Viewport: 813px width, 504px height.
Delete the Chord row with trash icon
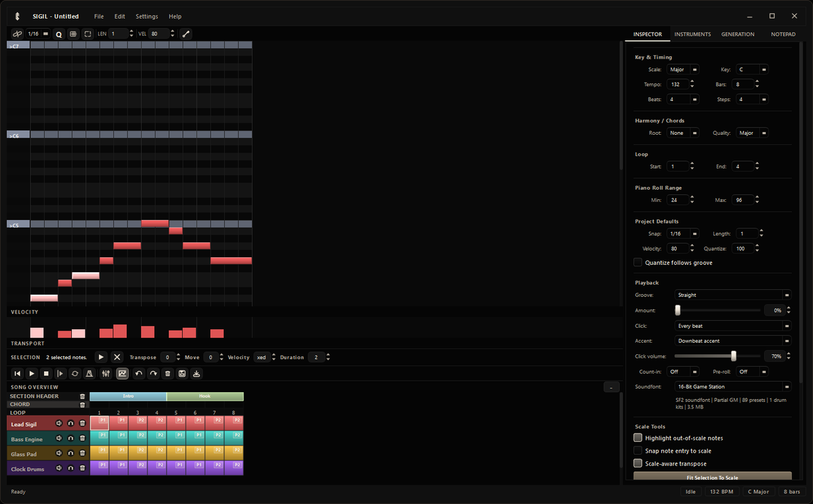point(83,404)
